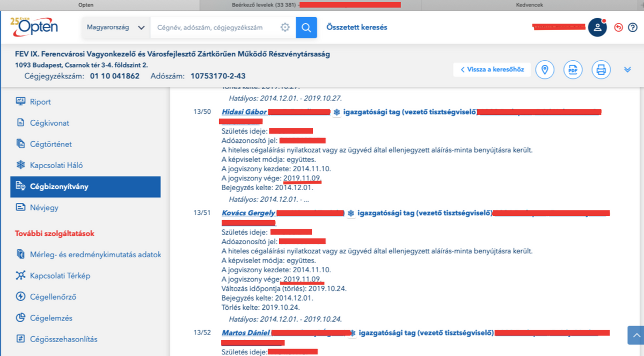Open the help question mark icon
The height and width of the screenshot is (356, 644).
[x=633, y=27]
